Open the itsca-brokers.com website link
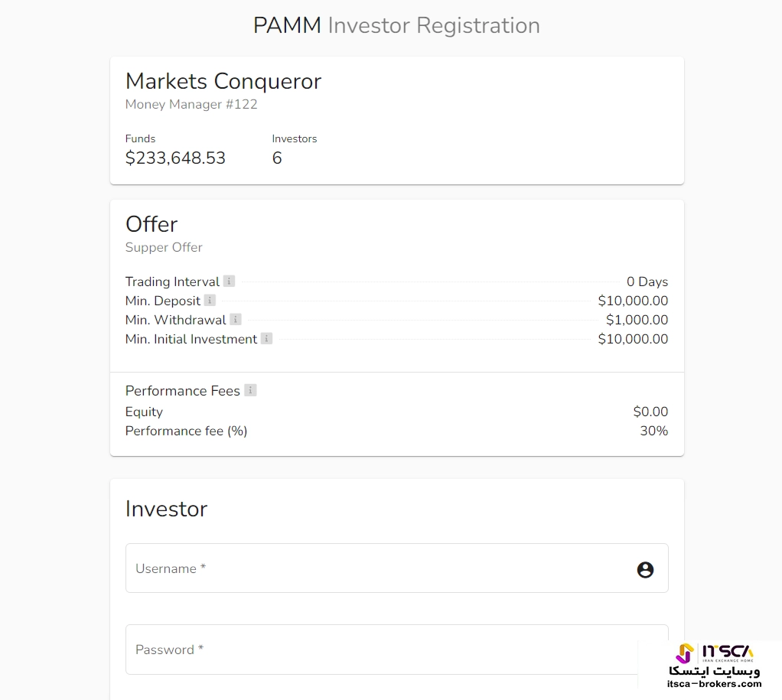The width and height of the screenshot is (782, 700). pos(714,684)
